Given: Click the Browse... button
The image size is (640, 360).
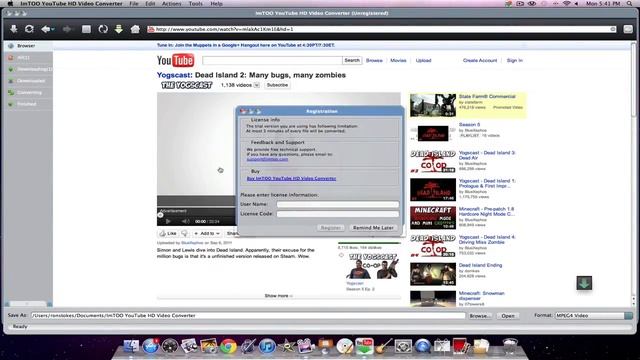Looking at the screenshot, I should point(479,316).
